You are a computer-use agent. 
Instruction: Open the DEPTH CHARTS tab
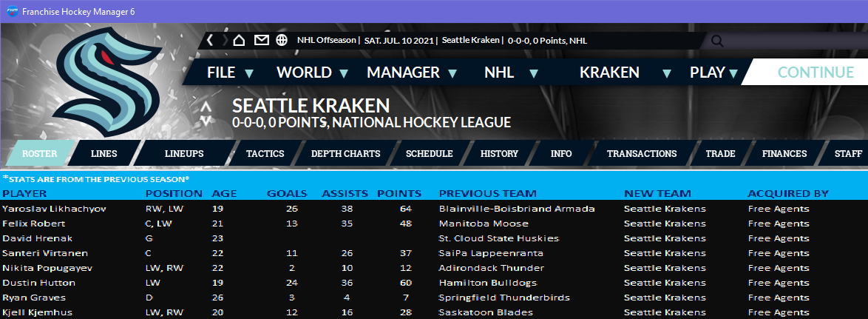(345, 153)
